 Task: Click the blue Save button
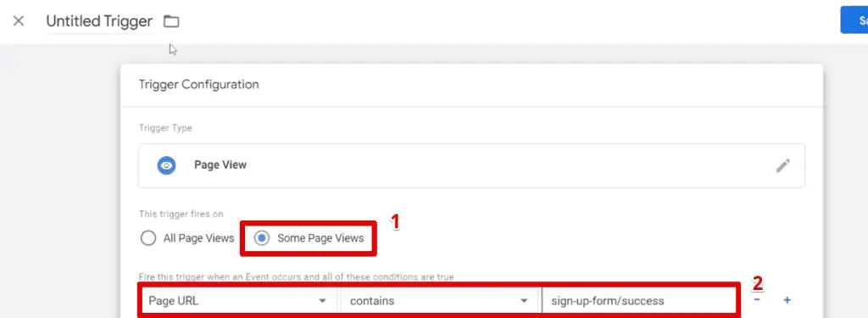click(854, 20)
